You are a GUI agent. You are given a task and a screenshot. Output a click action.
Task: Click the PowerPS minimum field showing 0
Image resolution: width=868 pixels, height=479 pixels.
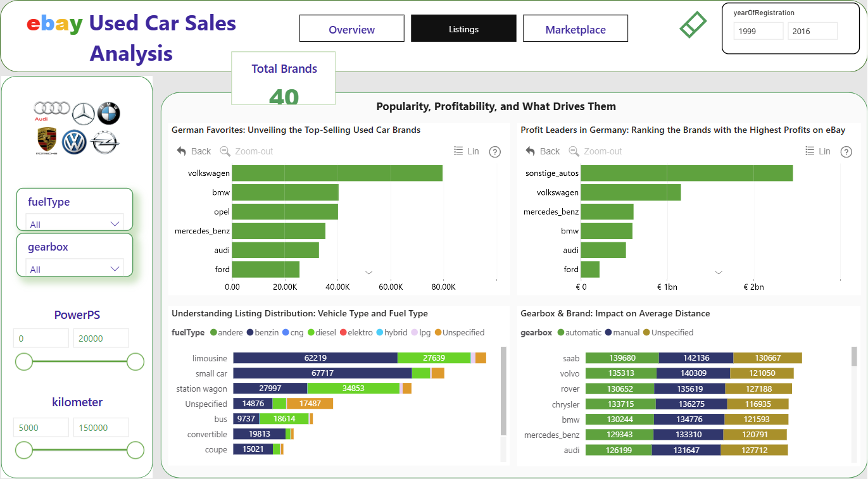click(x=41, y=339)
